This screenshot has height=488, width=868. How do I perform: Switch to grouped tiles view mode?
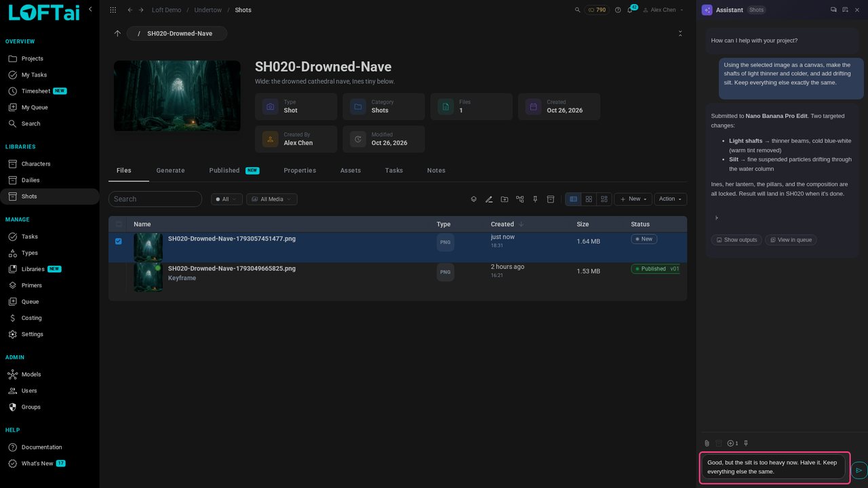pos(604,199)
